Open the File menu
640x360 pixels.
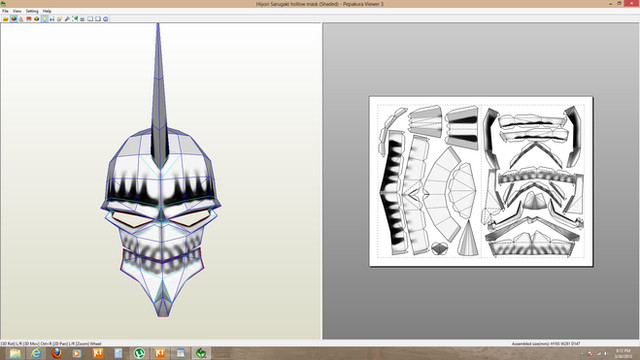pos(5,11)
